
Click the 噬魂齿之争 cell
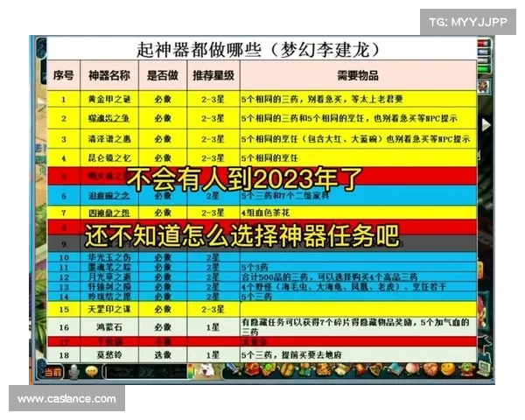tap(109, 118)
